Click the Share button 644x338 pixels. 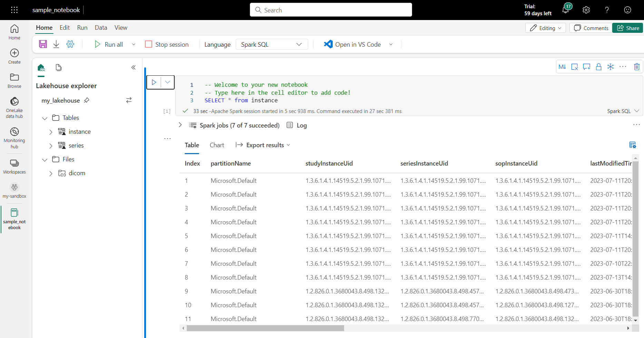click(x=628, y=28)
